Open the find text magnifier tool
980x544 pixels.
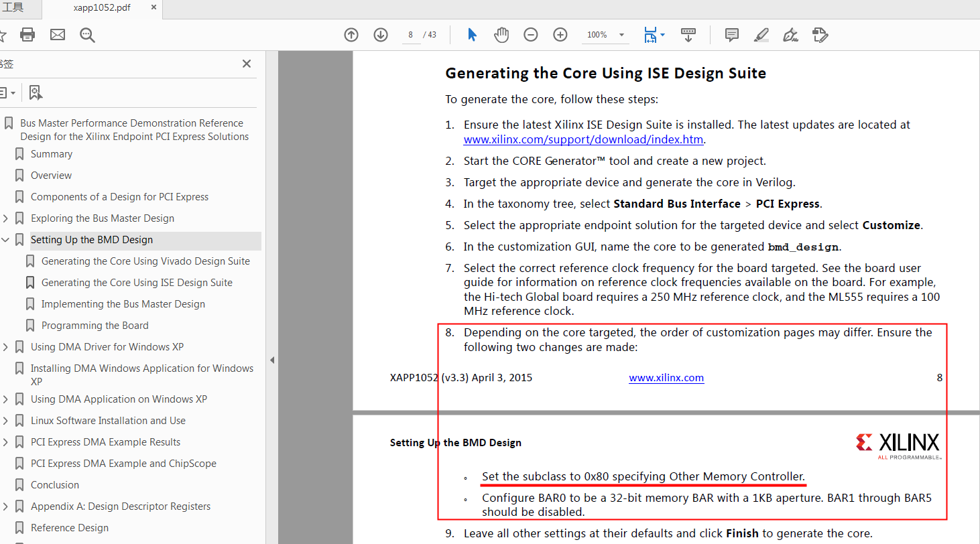coord(87,35)
